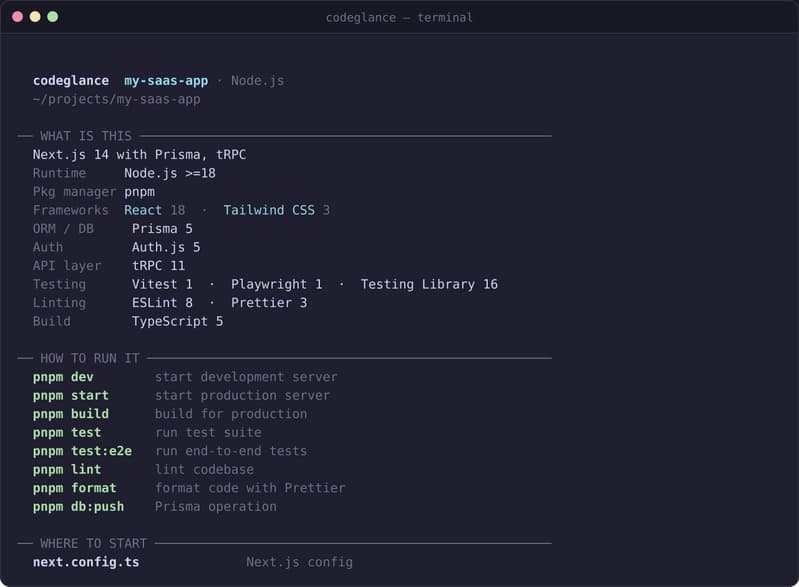The image size is (799, 587).
Task: Click the 'pnpm db:push' command
Action: [x=78, y=507]
